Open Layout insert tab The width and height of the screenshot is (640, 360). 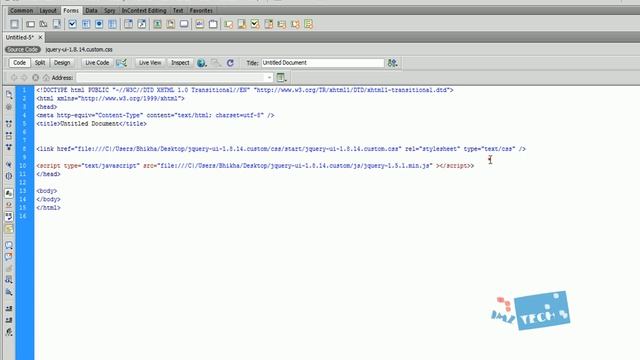(x=48, y=11)
